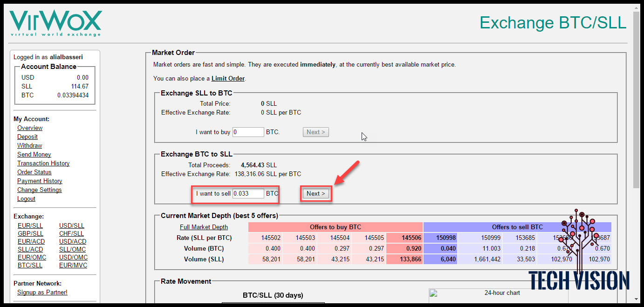Screen dimensions: 644x307
Task: Click the 'I want to buy' BTC field
Action: pos(248,132)
